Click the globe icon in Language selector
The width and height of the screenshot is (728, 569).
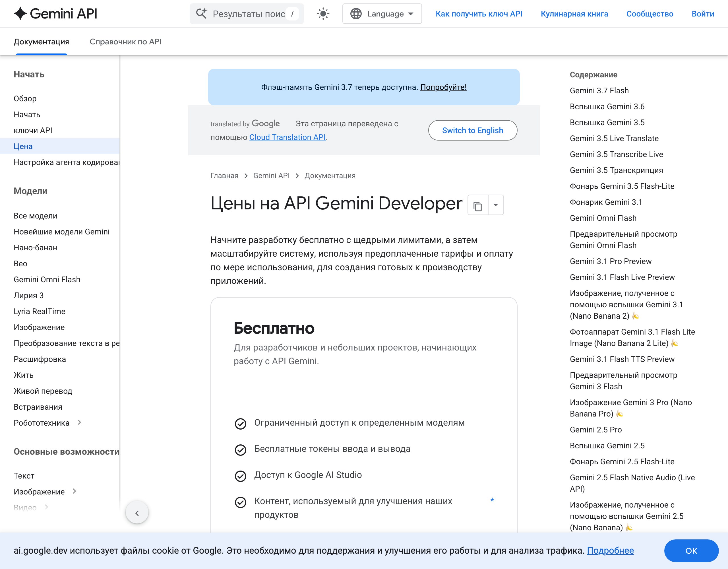(x=356, y=14)
